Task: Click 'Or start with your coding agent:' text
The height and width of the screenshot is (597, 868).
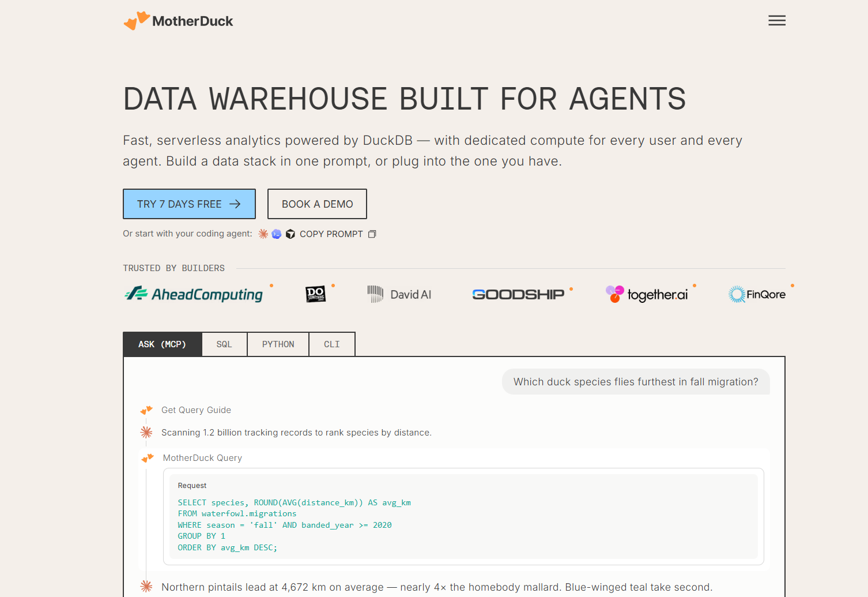Action: [187, 234]
